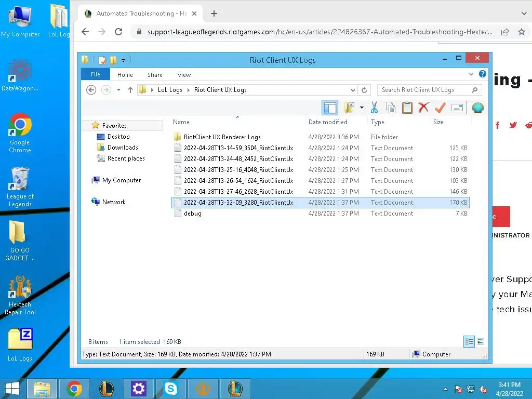Click the Paste clipboard toolbar icon
Image resolution: width=532 pixels, height=399 pixels.
(x=407, y=108)
